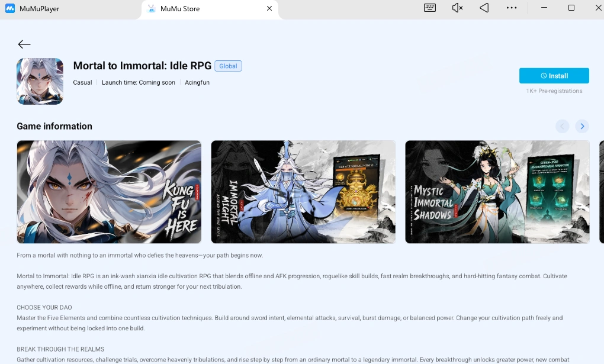This screenshot has width=604, height=364.
Task: Go back with the left arrow
Action: tap(24, 44)
